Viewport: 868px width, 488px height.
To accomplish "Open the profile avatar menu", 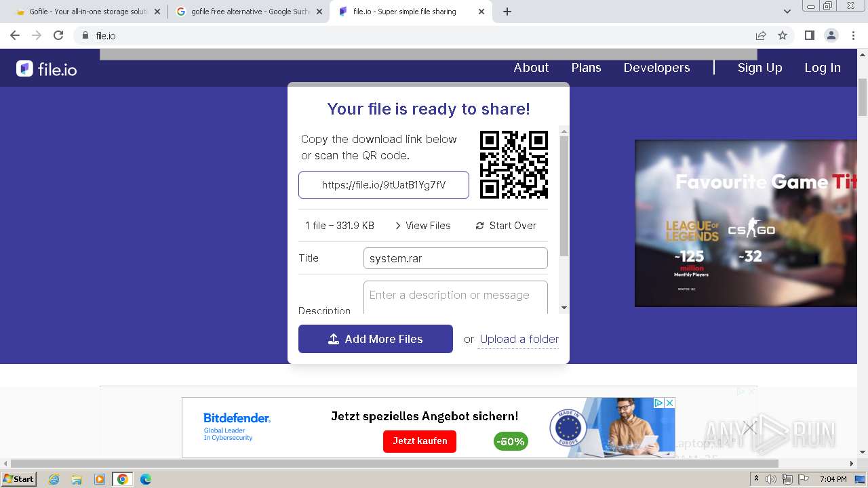I will pyautogui.click(x=831, y=35).
